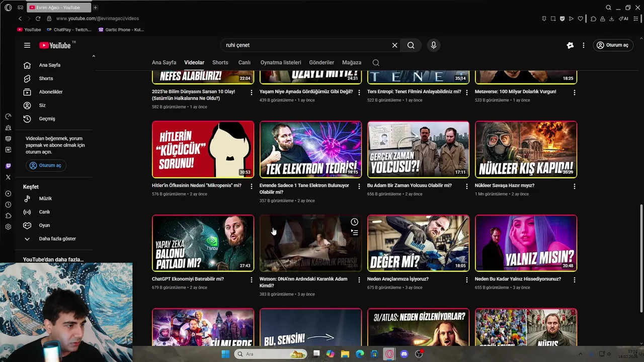Go back to the previous page
This screenshot has height=362, width=644.
[x=20, y=19]
